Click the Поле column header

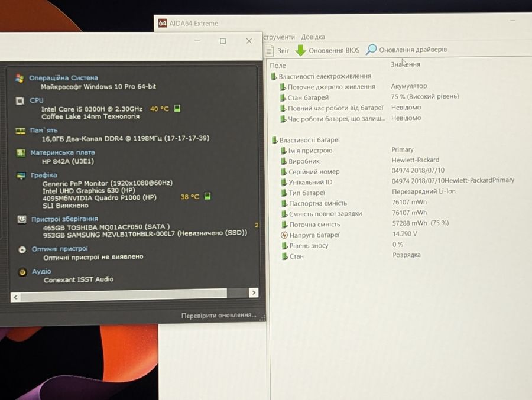(x=278, y=66)
